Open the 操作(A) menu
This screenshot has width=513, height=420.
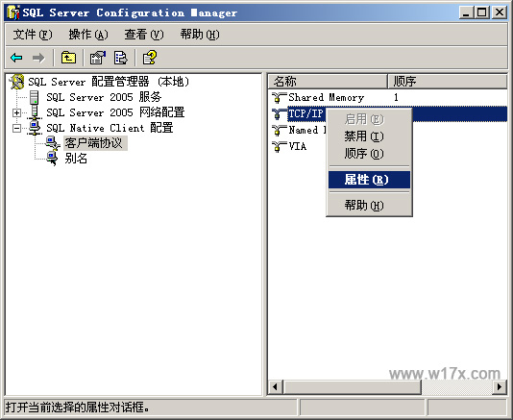(x=88, y=35)
